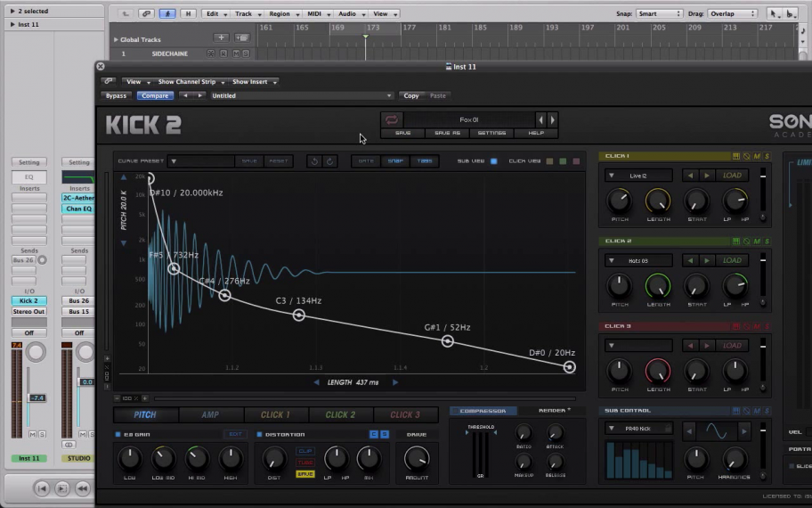Toggle the Click 3 keyboard tracking icon

tap(735, 326)
